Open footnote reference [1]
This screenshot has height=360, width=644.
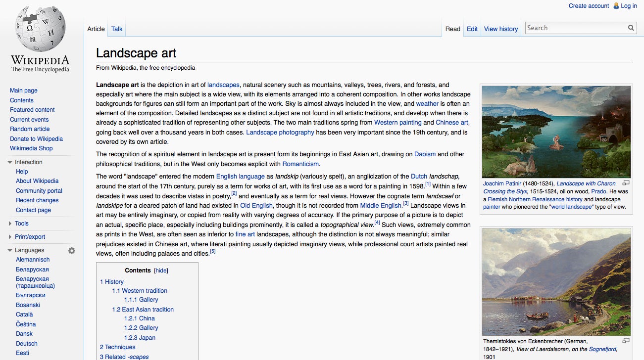coord(428,184)
